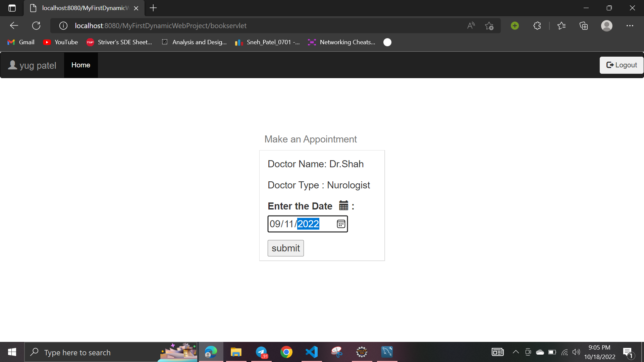Open the Extensions puzzle icon

point(537,25)
